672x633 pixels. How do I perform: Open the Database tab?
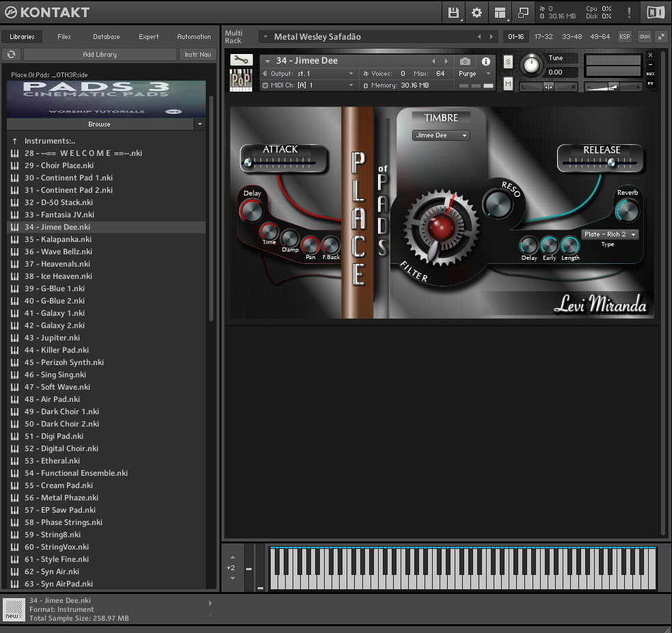pos(106,37)
